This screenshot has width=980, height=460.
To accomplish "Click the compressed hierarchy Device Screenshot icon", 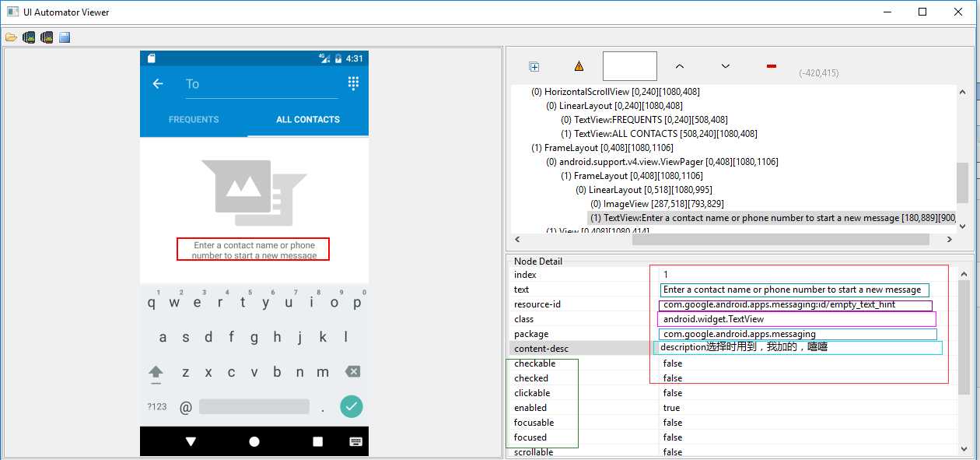I will click(47, 37).
